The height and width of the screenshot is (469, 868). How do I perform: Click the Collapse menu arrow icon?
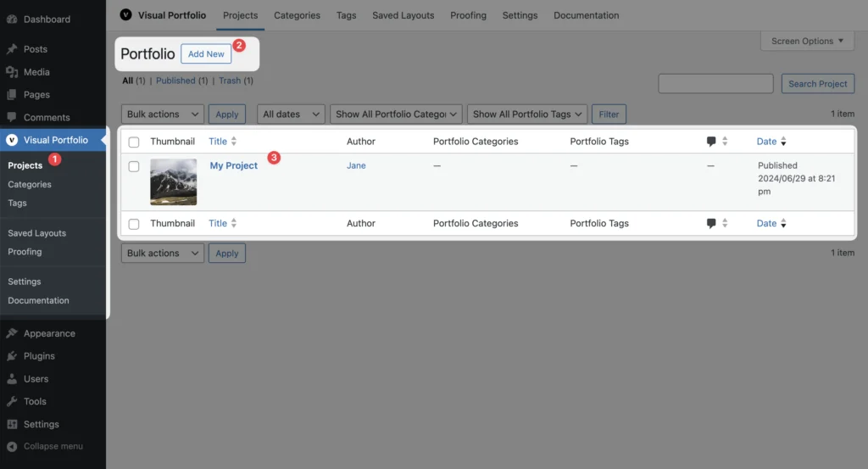point(12,446)
